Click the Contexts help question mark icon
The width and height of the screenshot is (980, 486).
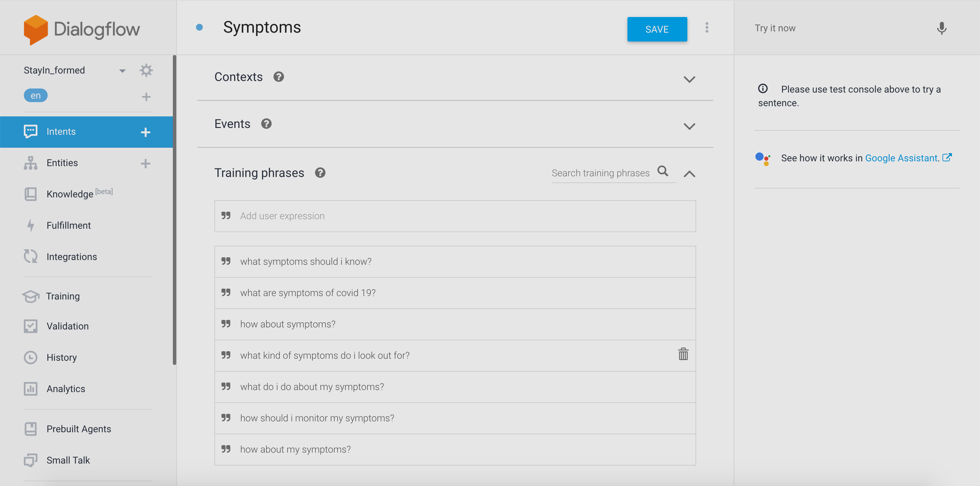(x=278, y=77)
